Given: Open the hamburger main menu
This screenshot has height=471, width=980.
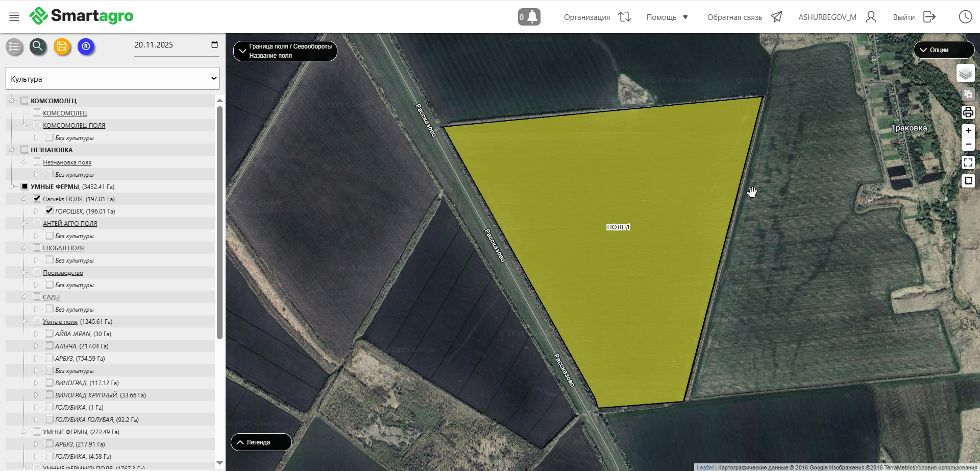Looking at the screenshot, I should [14, 17].
